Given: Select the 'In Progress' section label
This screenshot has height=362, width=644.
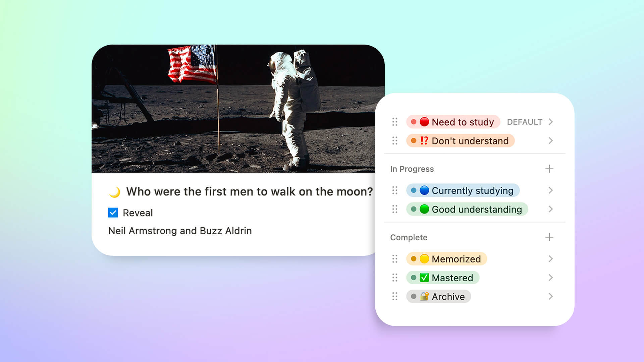Looking at the screenshot, I should point(412,168).
